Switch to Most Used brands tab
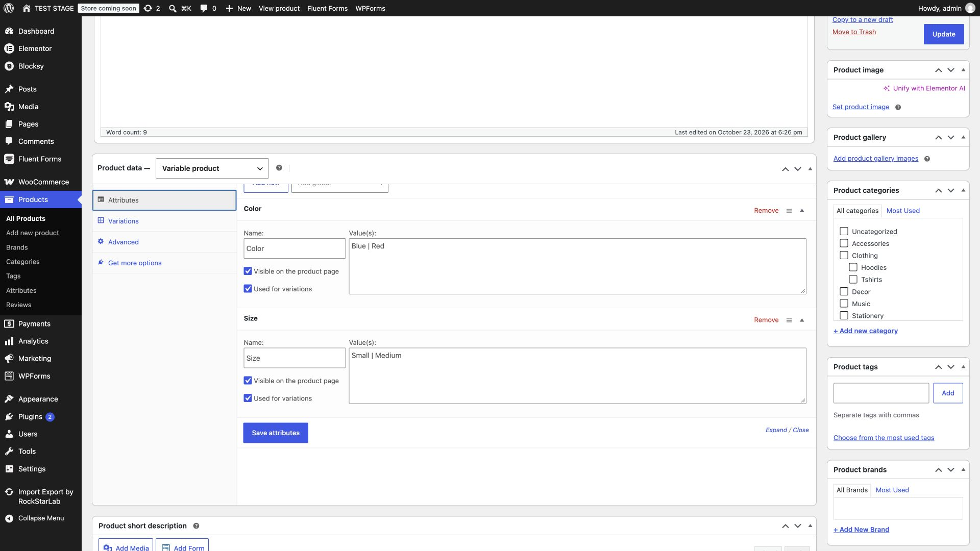 tap(892, 490)
